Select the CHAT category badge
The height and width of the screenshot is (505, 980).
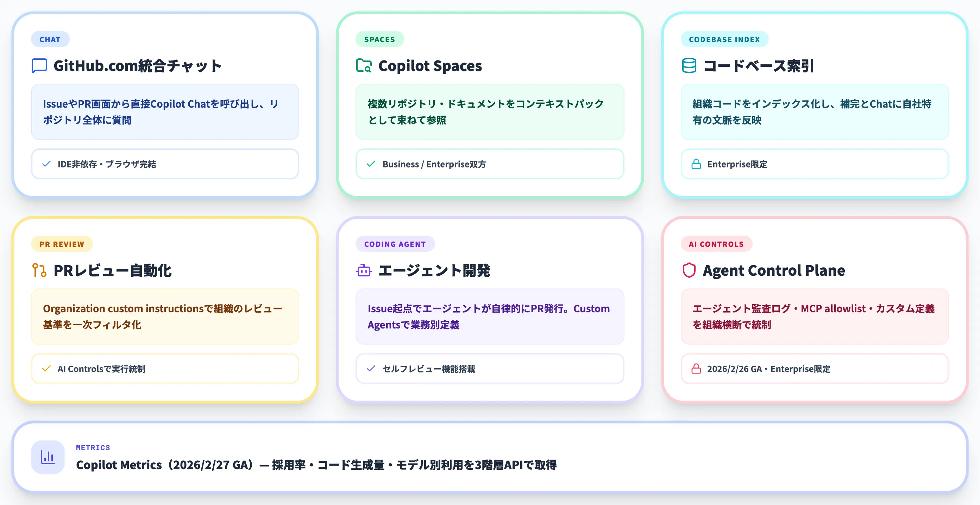point(50,39)
